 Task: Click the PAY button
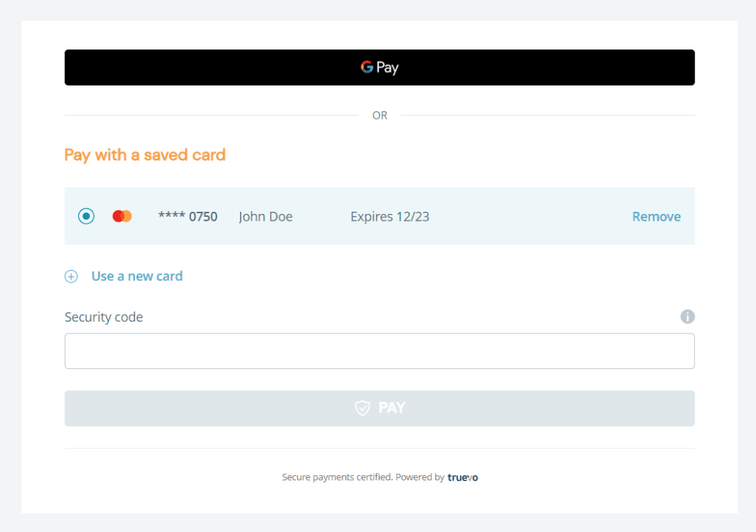click(379, 408)
